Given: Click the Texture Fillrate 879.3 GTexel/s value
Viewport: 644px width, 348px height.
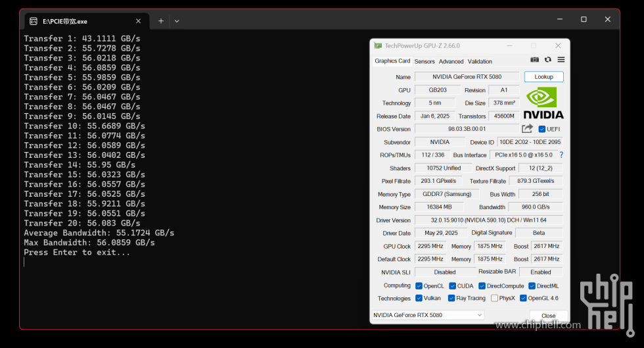Looking at the screenshot, I should [x=536, y=181].
